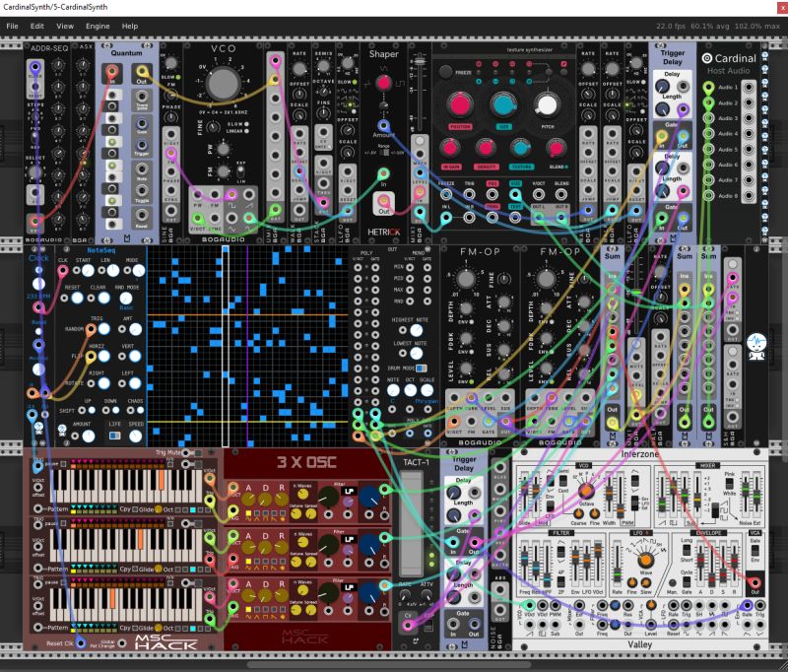This screenshot has height=672, width=788.
Task: Click the Quantum Reset jack
Action: (142, 215)
